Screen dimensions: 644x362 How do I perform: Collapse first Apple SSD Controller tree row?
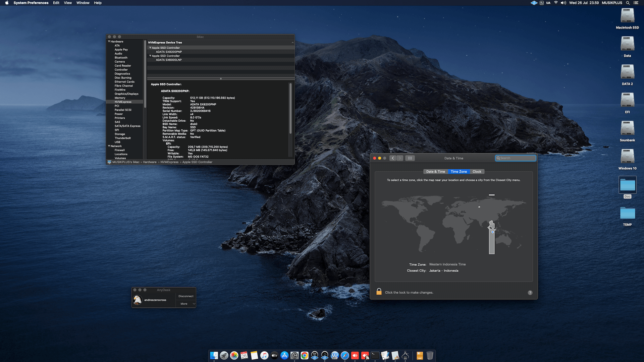[x=150, y=48]
